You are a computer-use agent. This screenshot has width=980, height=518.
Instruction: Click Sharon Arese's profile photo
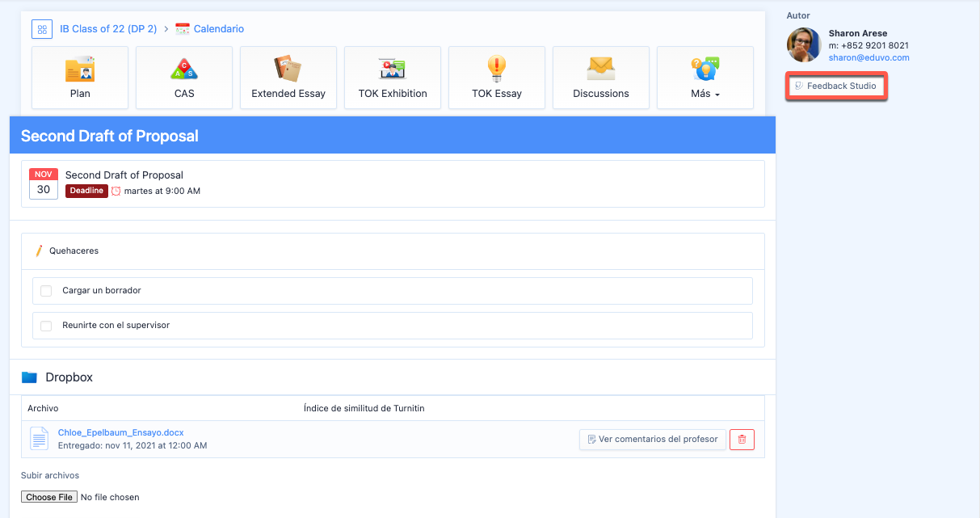click(x=804, y=45)
